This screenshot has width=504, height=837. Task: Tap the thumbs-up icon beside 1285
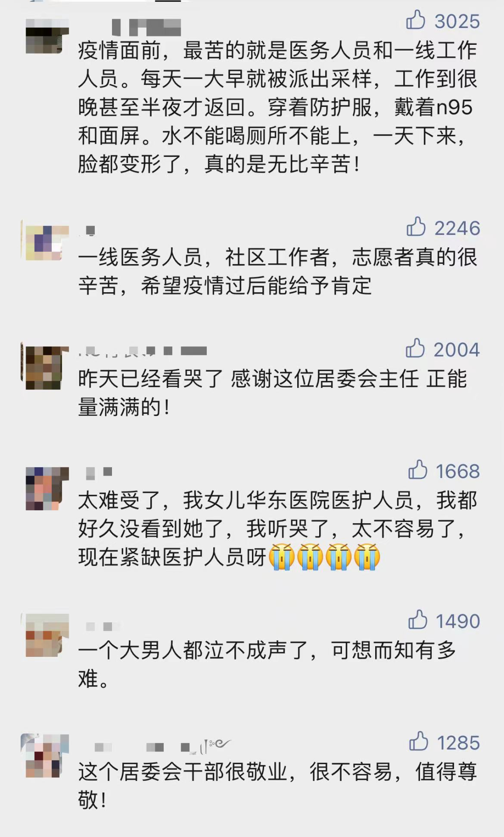tap(419, 742)
